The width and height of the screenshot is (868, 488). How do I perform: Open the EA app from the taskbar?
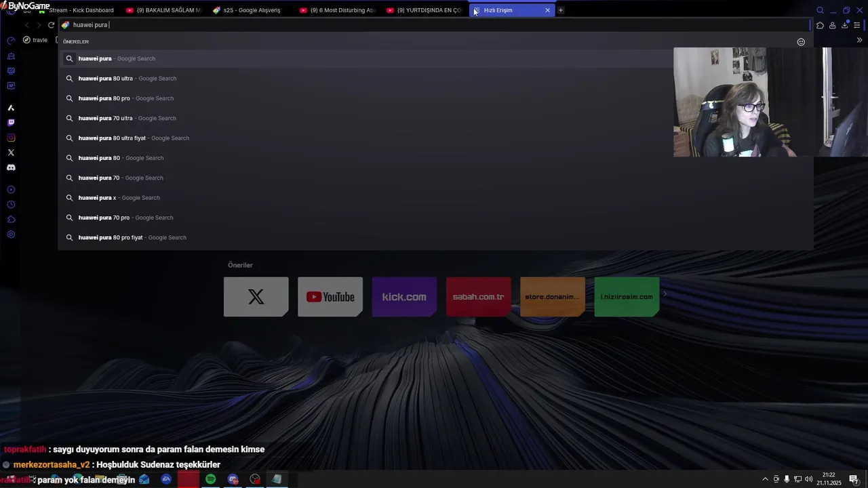click(x=166, y=479)
